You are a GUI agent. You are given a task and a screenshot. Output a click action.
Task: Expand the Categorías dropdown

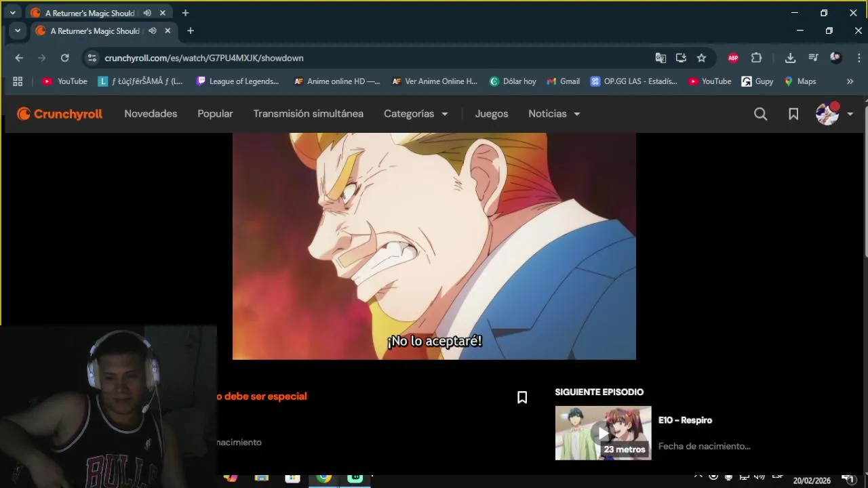coord(416,114)
